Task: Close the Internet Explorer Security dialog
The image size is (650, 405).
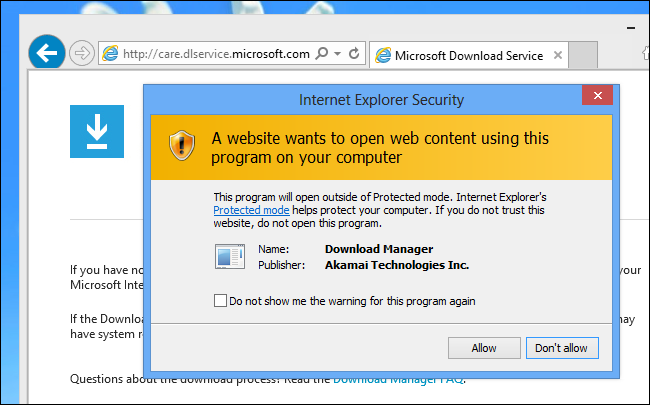Action: tap(597, 97)
